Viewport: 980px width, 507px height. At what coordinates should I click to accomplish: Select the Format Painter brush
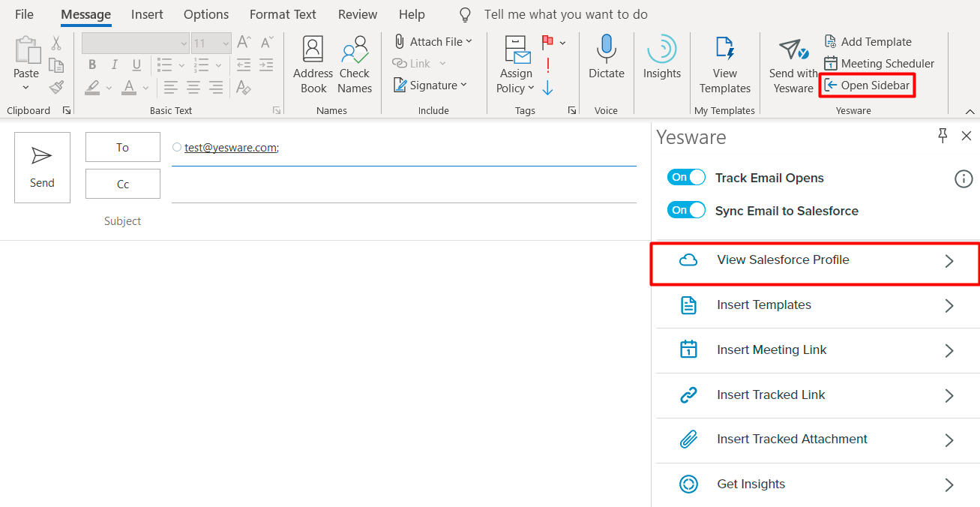coord(56,88)
